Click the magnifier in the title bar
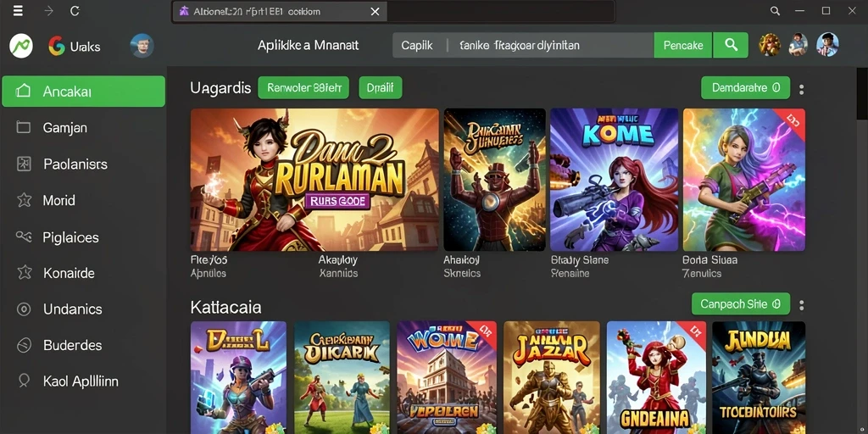Viewport: 868px width, 434px height. tap(775, 10)
